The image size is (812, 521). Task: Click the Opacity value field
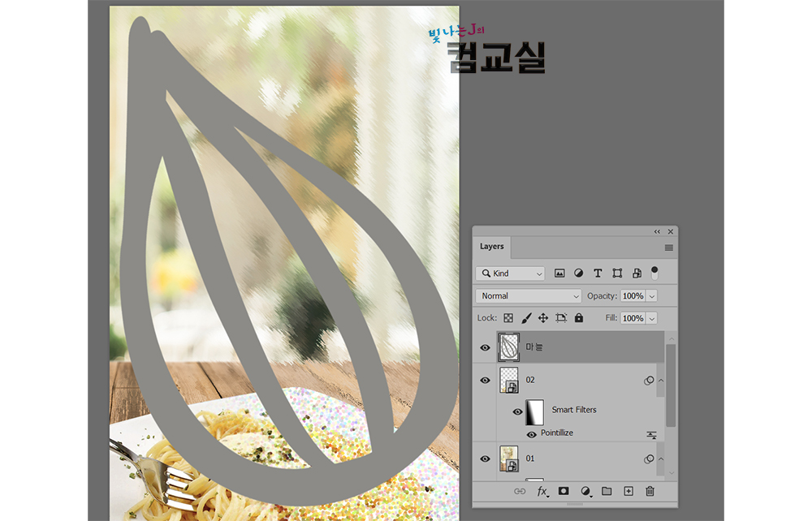click(633, 296)
